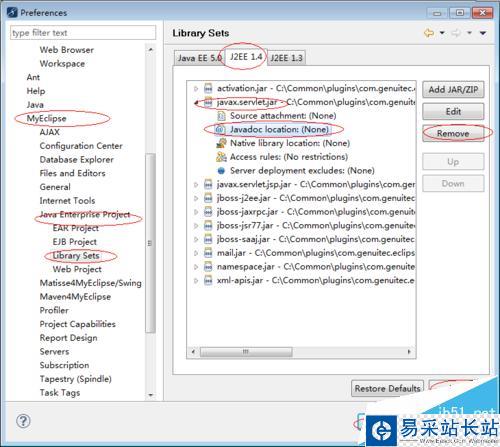
Task: Select Workspace tree item
Action: pos(62,64)
